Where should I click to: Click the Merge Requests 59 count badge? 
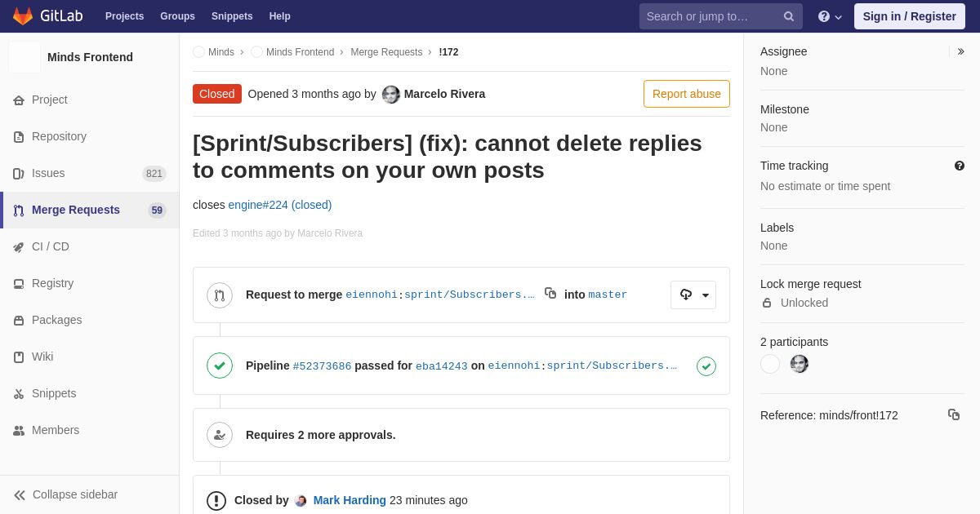pos(157,210)
